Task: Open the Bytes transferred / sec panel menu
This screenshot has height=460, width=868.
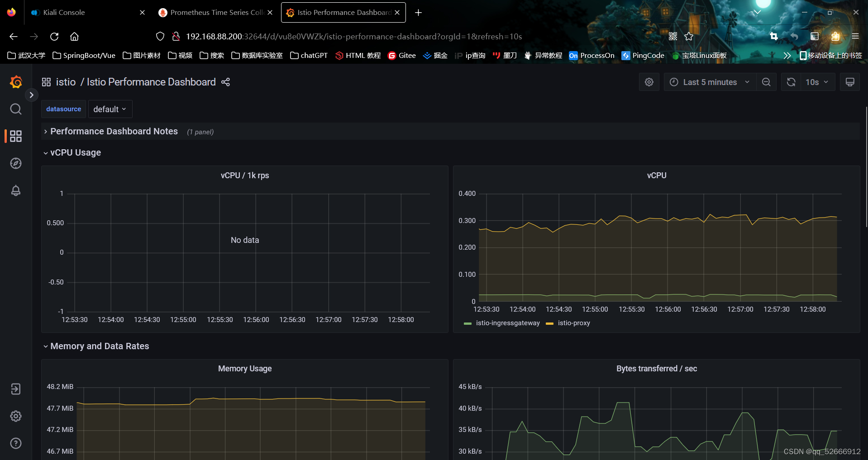Action: [x=657, y=368]
